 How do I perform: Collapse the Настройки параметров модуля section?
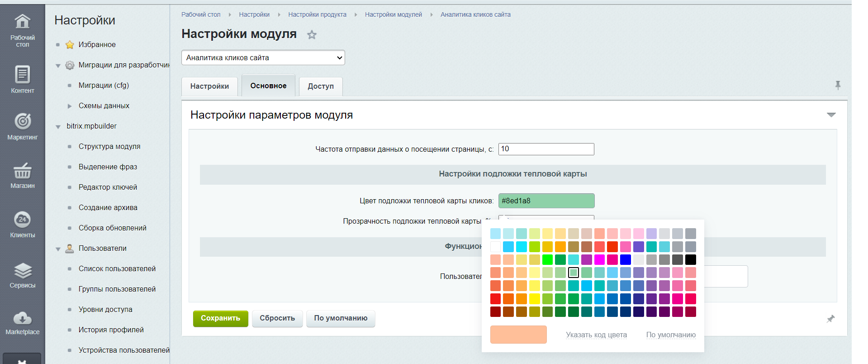tap(831, 115)
